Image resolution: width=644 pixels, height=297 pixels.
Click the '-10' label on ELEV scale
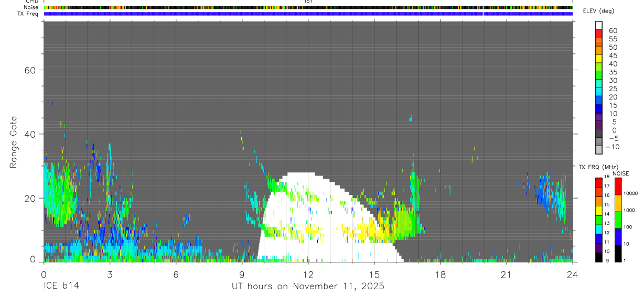coord(612,147)
